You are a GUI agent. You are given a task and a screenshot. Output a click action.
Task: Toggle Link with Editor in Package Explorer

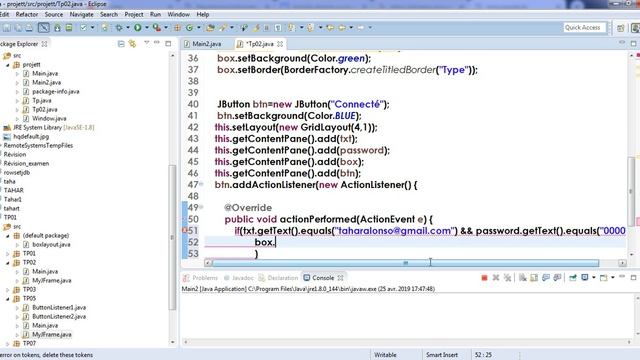[x=132, y=44]
